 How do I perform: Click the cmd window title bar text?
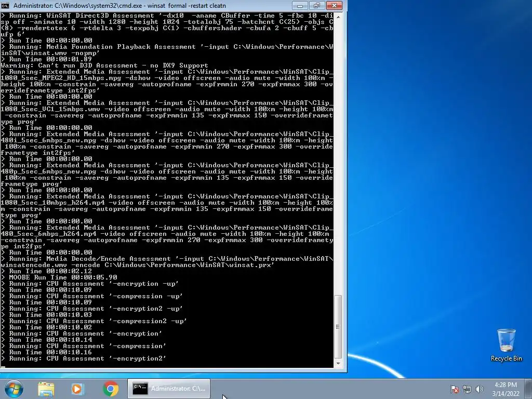[119, 5]
